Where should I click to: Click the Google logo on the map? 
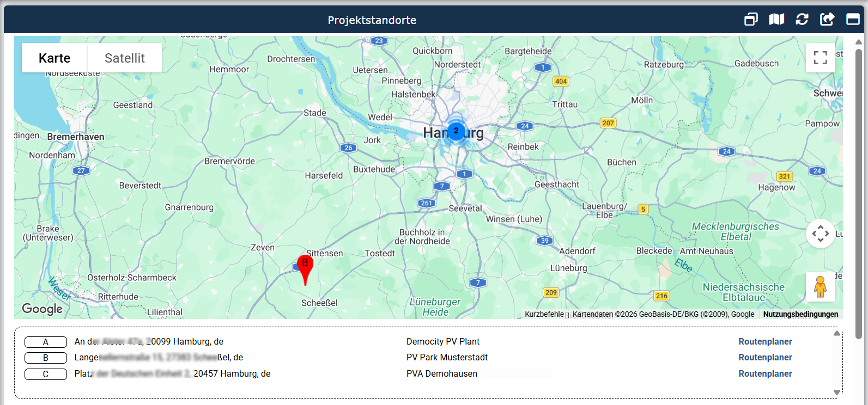click(x=43, y=309)
